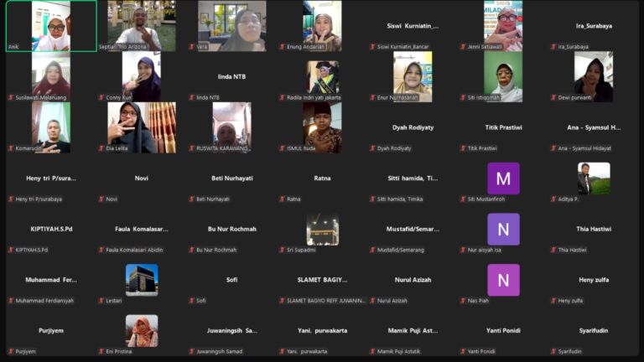The image size is (644, 362).
Task: Click muted mic icon beside Conny Kun
Action: tap(101, 98)
